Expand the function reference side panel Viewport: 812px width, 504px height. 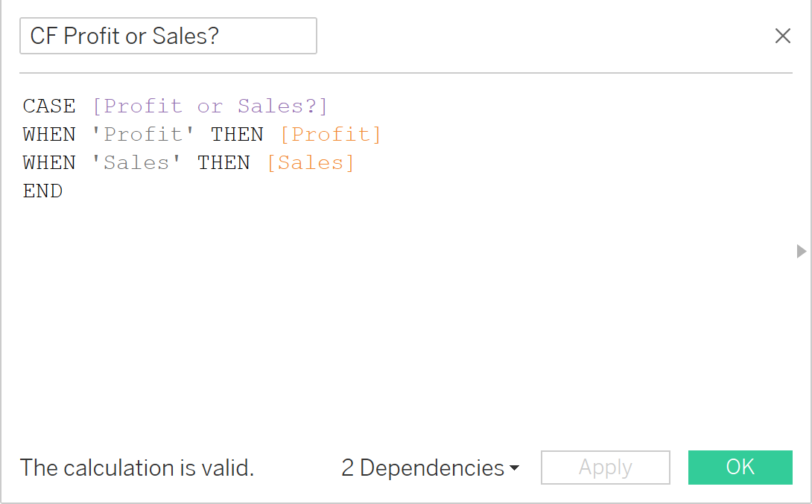coord(802,251)
